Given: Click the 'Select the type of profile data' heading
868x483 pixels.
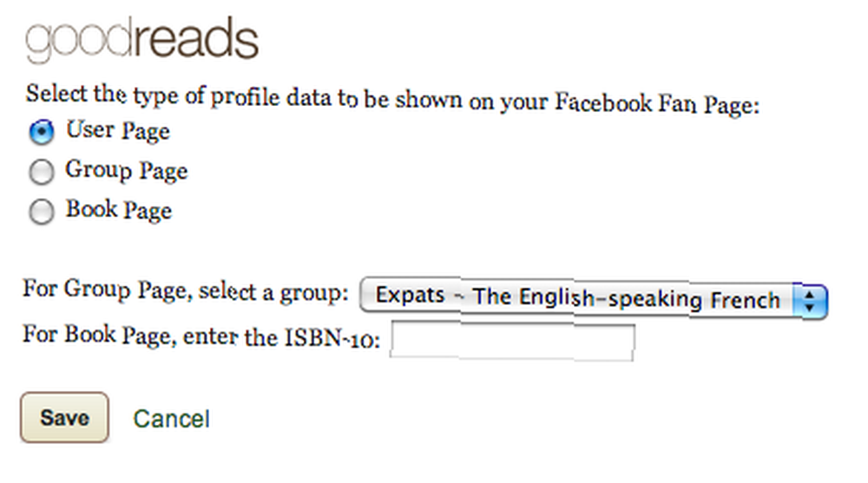Looking at the screenshot, I should (392, 100).
